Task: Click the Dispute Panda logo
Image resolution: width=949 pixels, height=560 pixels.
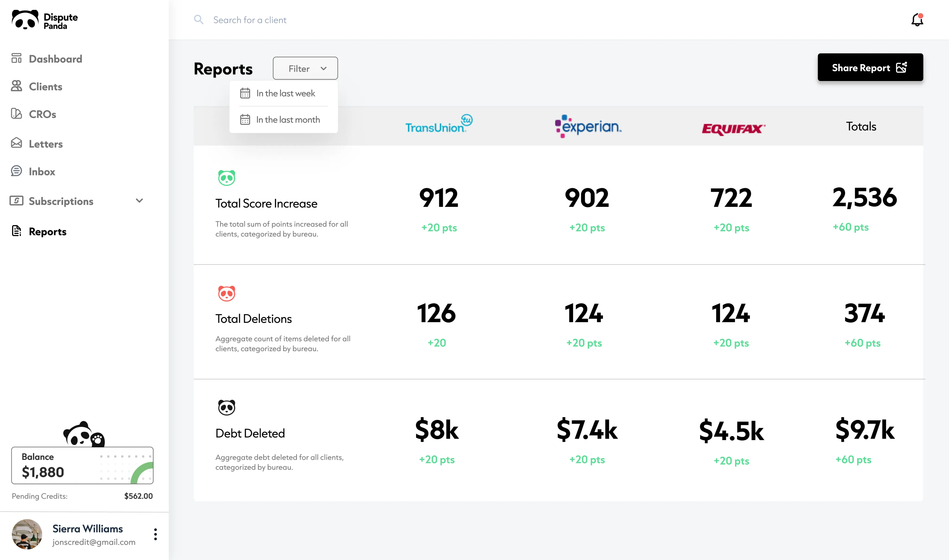Action: point(44,20)
